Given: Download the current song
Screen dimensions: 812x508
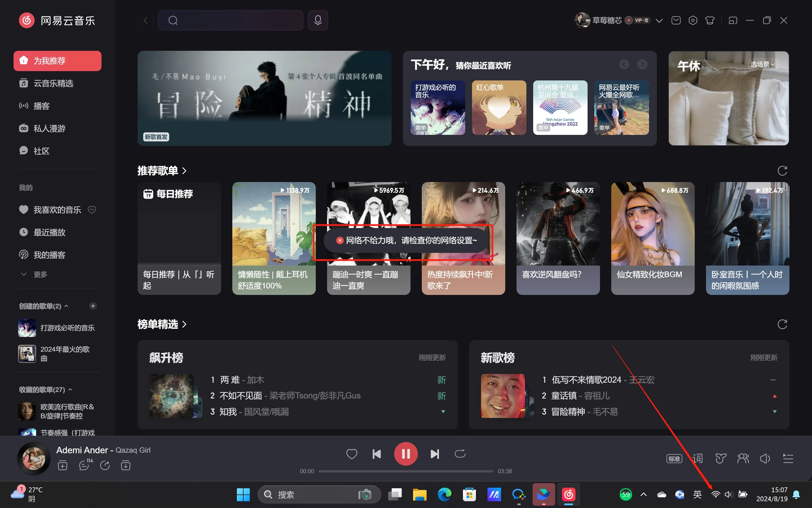Looking at the screenshot, I should [x=125, y=466].
